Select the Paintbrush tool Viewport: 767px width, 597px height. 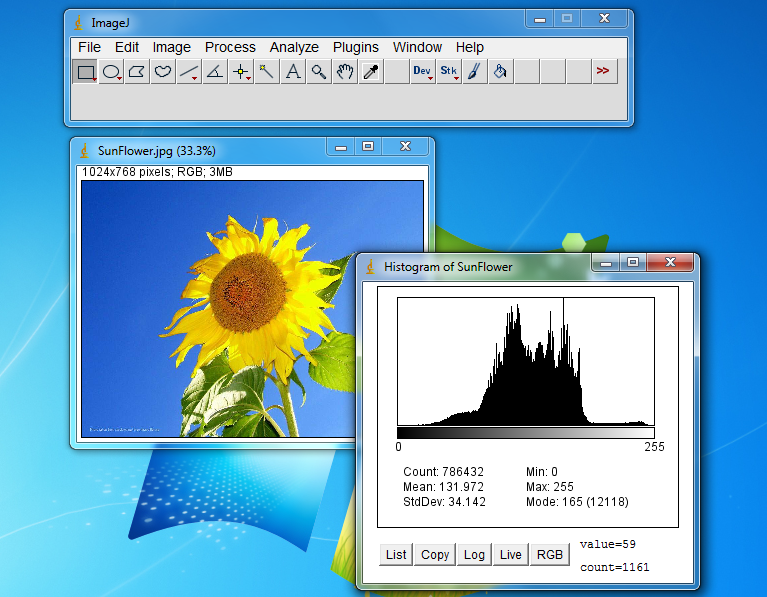coord(474,72)
